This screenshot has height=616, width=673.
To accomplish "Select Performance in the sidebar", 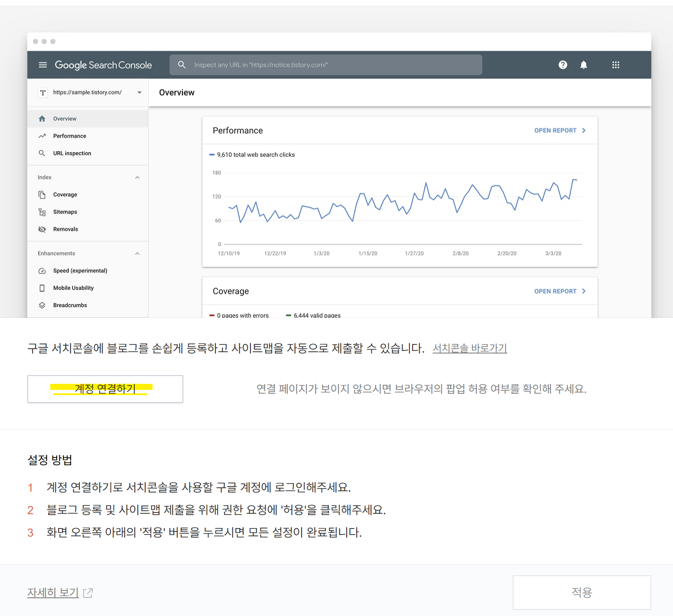I will coord(88,136).
